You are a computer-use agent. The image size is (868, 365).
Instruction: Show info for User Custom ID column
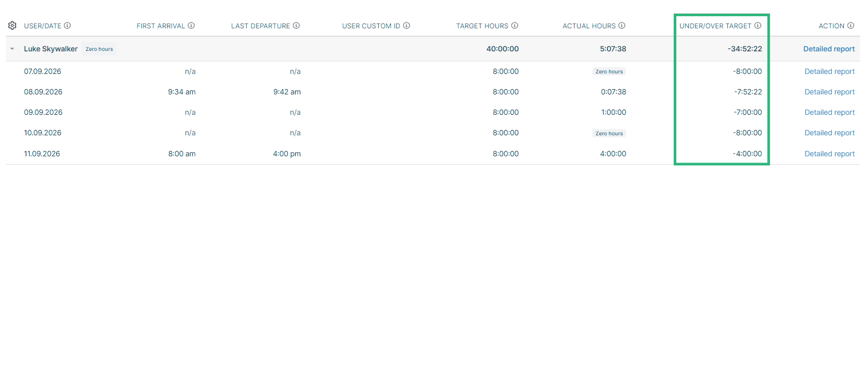[x=406, y=26]
